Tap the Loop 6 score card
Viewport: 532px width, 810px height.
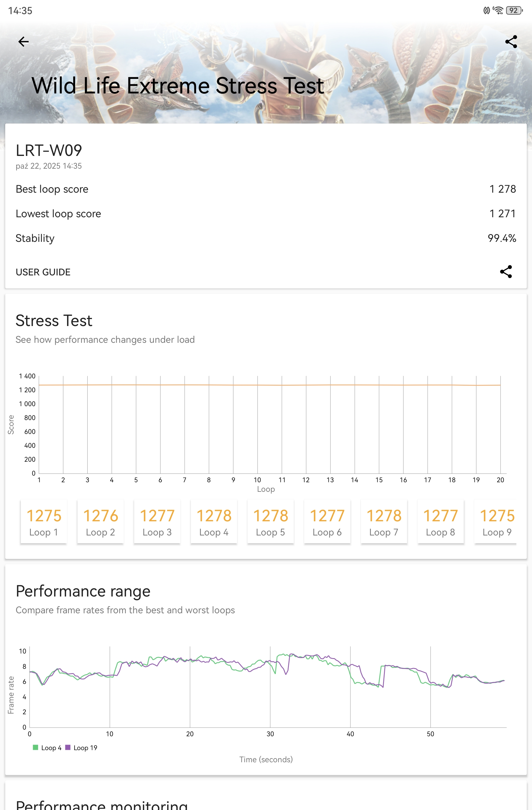(327, 521)
